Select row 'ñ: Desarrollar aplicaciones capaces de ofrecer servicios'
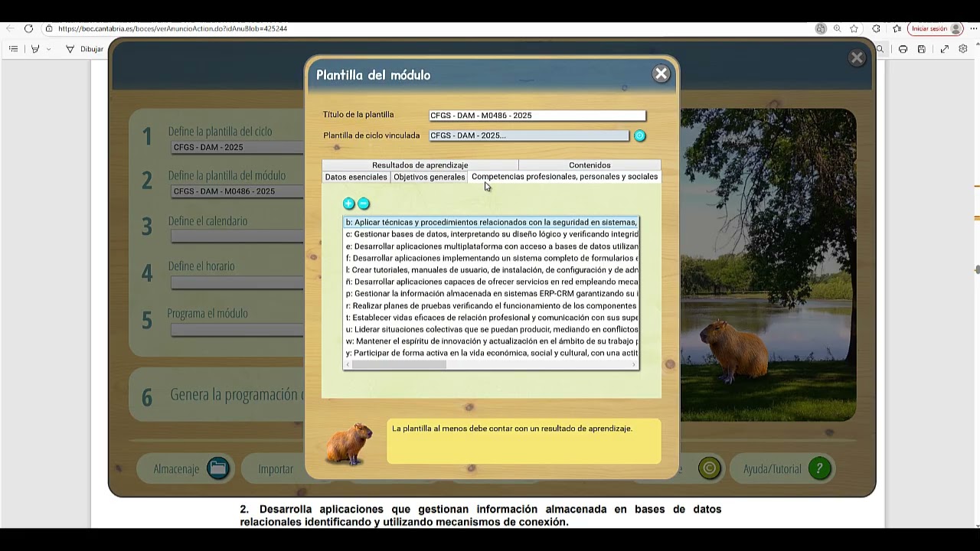Image resolution: width=980 pixels, height=551 pixels. click(x=491, y=282)
